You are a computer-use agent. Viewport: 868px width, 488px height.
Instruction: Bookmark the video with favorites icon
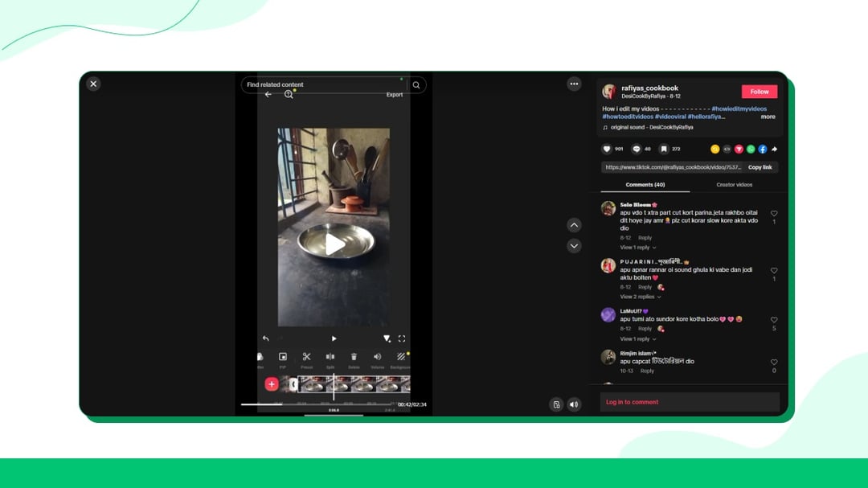[x=664, y=149]
